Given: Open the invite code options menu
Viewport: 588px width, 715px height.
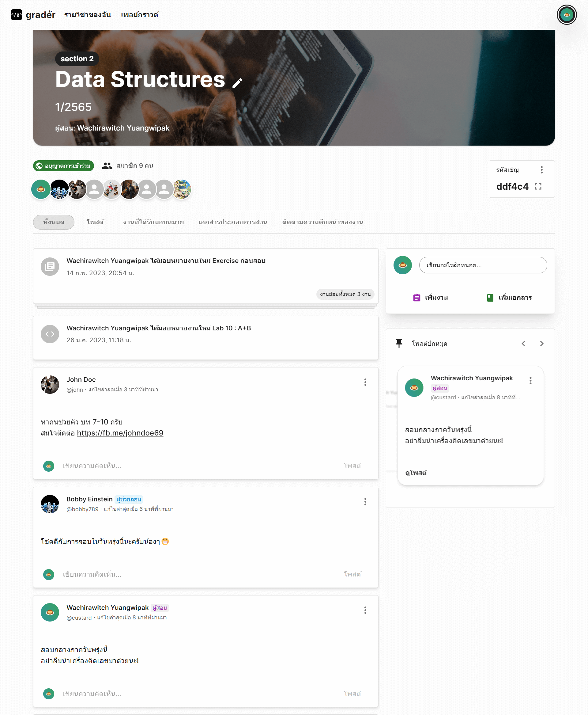Looking at the screenshot, I should [x=541, y=170].
